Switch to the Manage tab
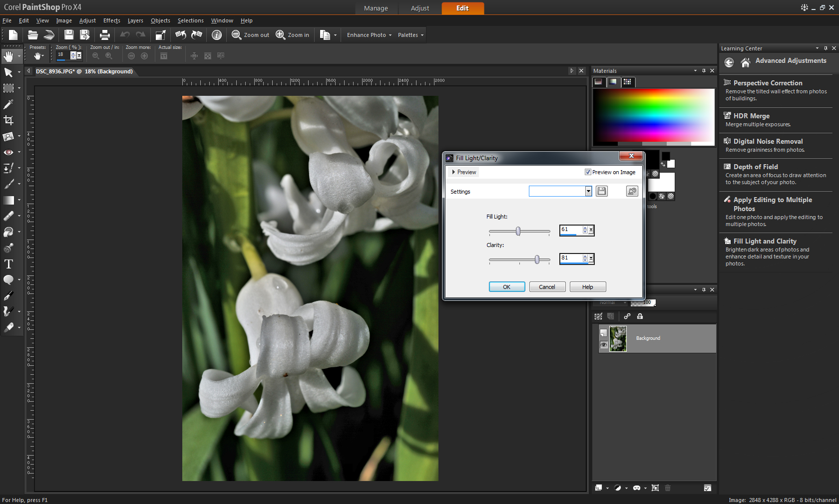Image resolution: width=839 pixels, height=504 pixels. [x=376, y=8]
